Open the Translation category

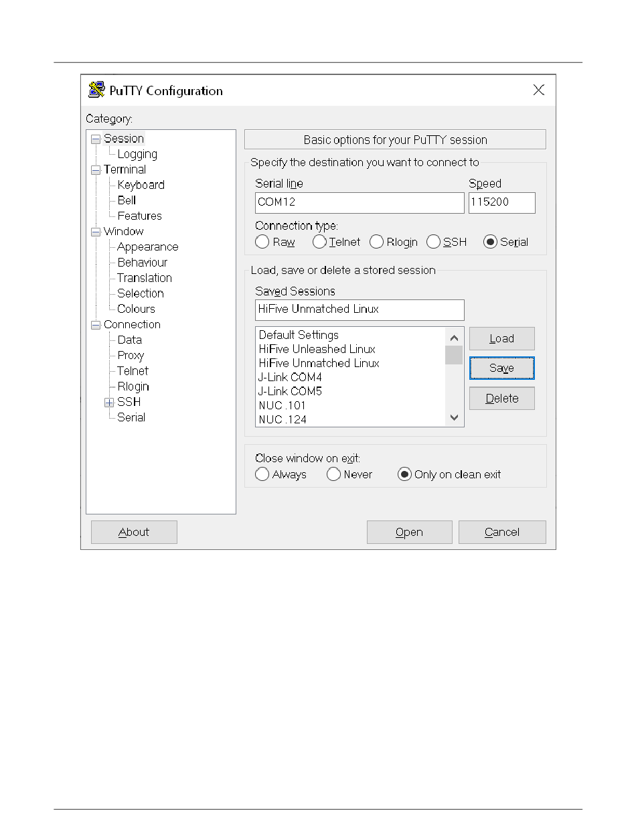tap(144, 278)
